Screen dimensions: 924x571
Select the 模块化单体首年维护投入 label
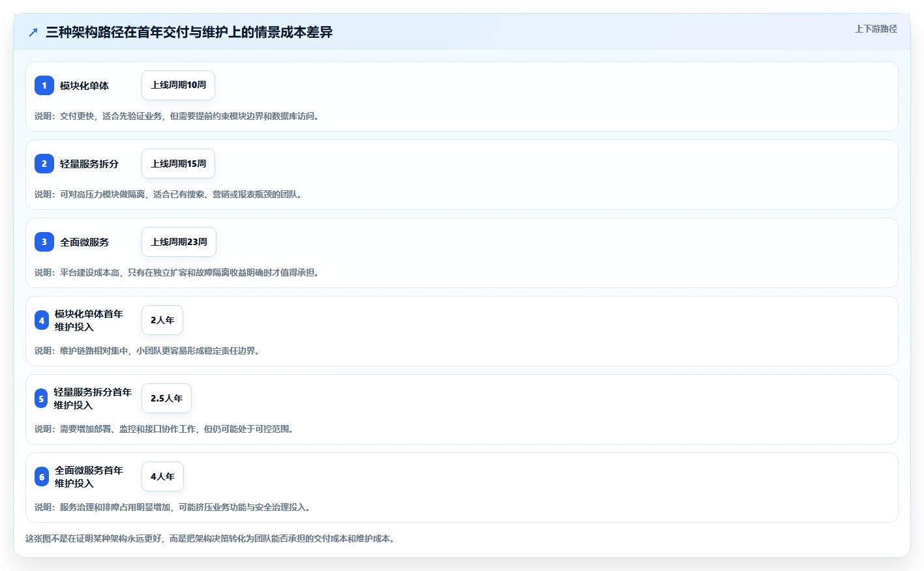[x=89, y=320]
